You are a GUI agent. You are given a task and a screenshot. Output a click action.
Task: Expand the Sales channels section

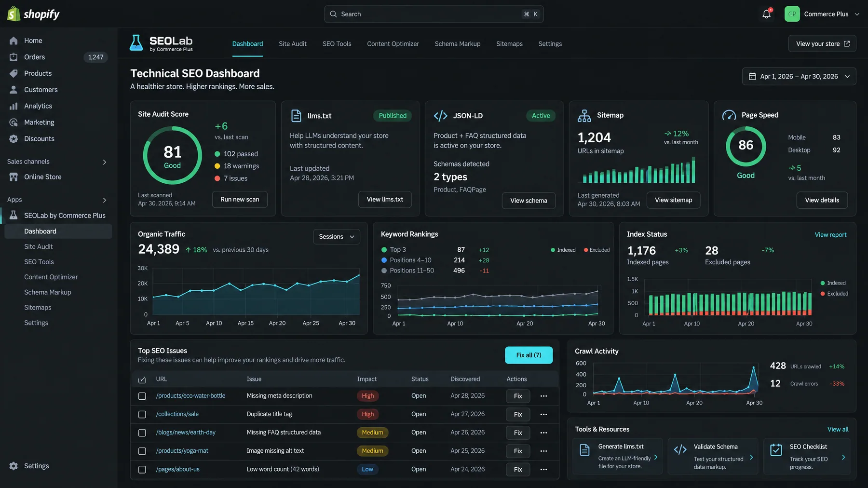click(x=105, y=162)
